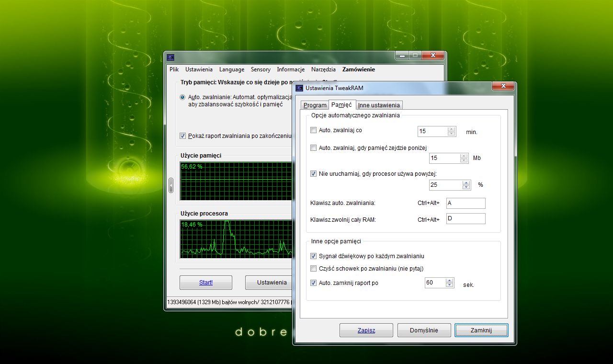This screenshot has height=364, width=613.
Task: Click the side handle on main window's left edge
Action: 171,185
